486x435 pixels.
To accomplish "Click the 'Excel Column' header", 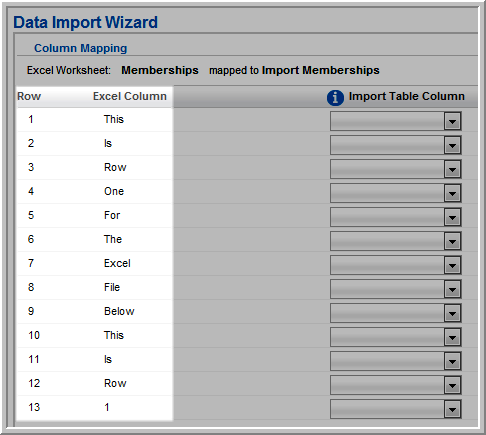I will [130, 96].
